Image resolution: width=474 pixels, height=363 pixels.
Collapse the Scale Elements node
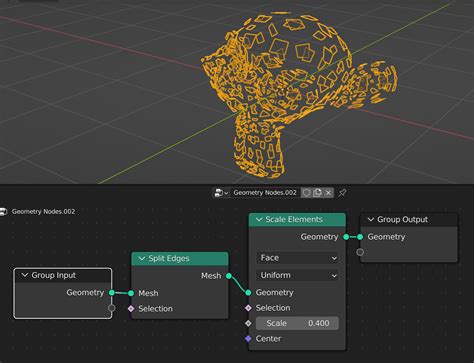point(259,219)
